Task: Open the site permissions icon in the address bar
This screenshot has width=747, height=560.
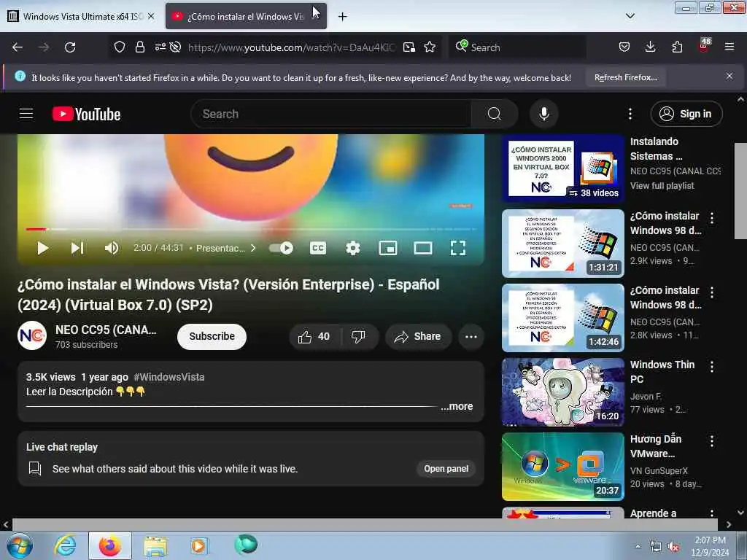Action: tap(160, 47)
